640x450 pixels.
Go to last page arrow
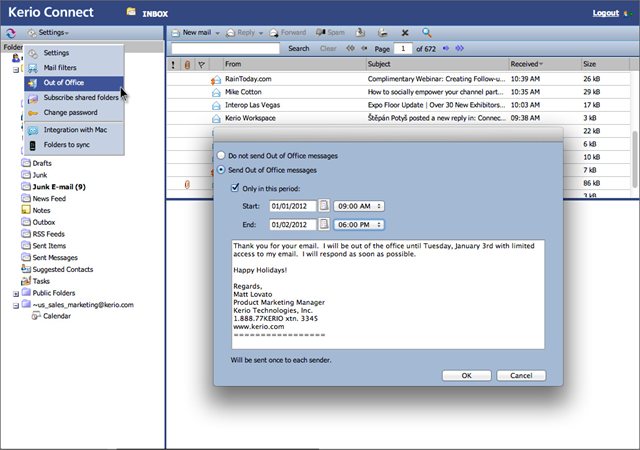[x=460, y=48]
